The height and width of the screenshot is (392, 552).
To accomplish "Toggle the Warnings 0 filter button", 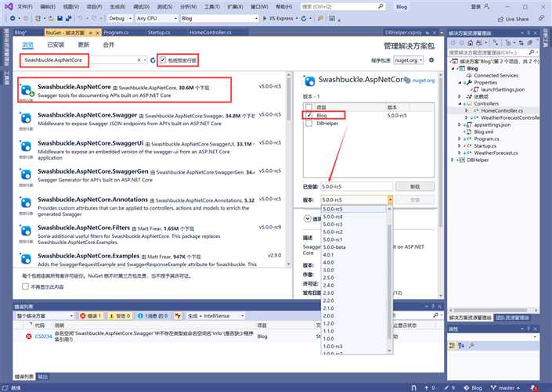I will coord(120,315).
